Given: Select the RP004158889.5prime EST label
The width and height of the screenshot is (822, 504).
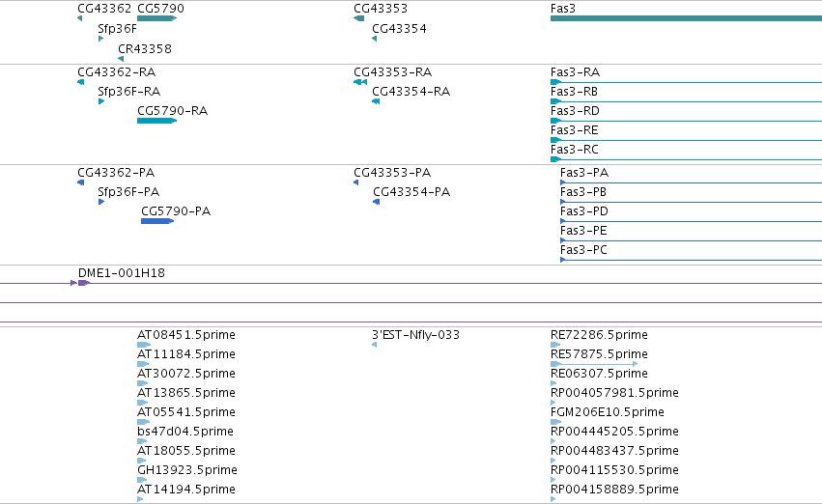Looking at the screenshot, I should tap(614, 490).
